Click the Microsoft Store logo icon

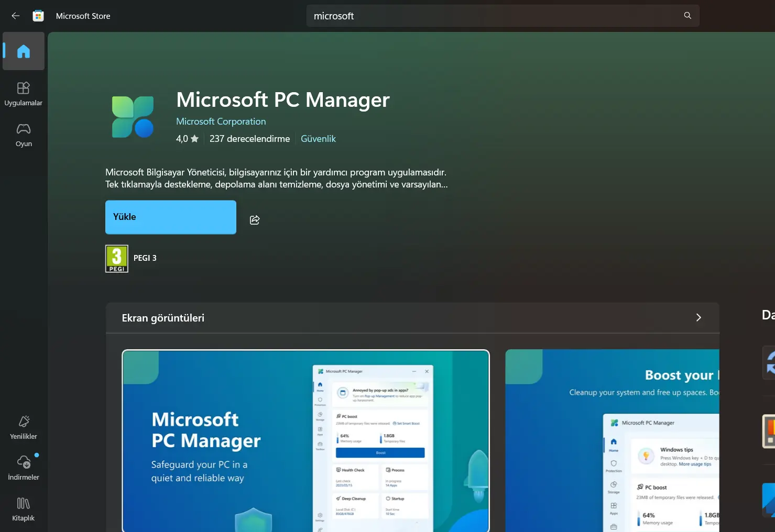pyautogui.click(x=38, y=16)
